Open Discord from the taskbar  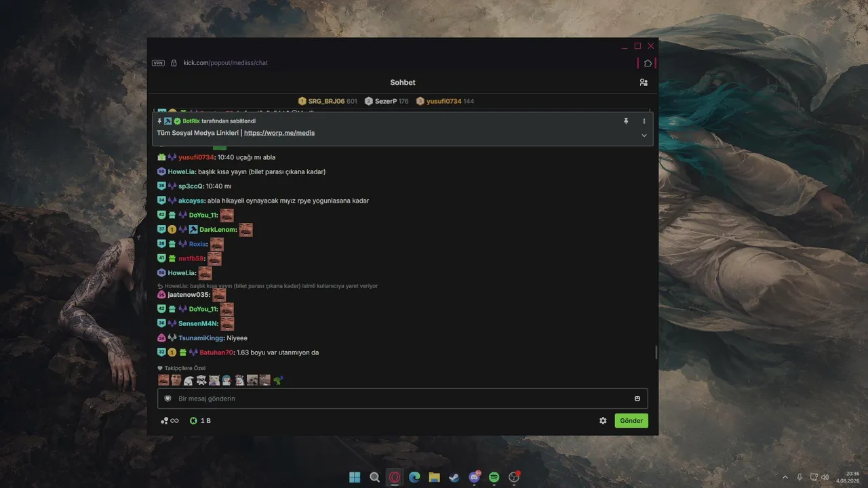(x=475, y=477)
